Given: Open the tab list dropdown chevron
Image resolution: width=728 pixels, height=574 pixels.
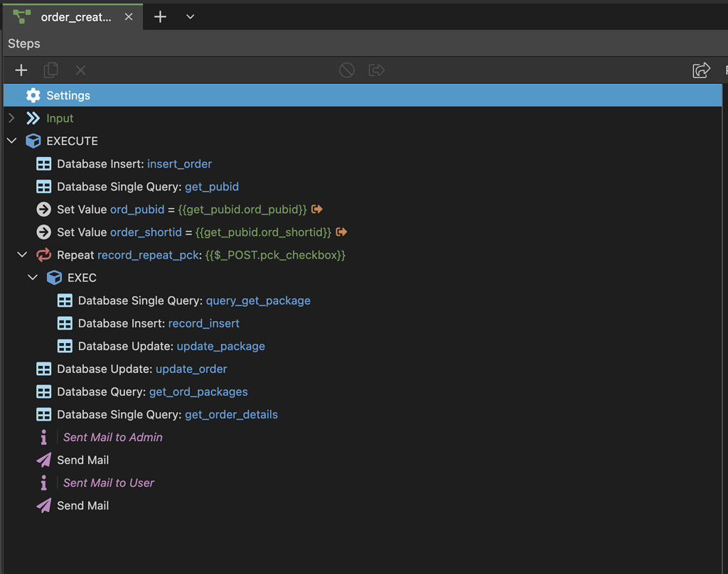Looking at the screenshot, I should click(190, 17).
